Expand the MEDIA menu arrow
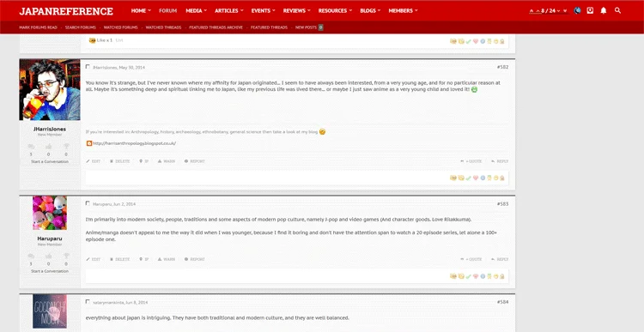The height and width of the screenshot is (332, 644). coord(205,10)
